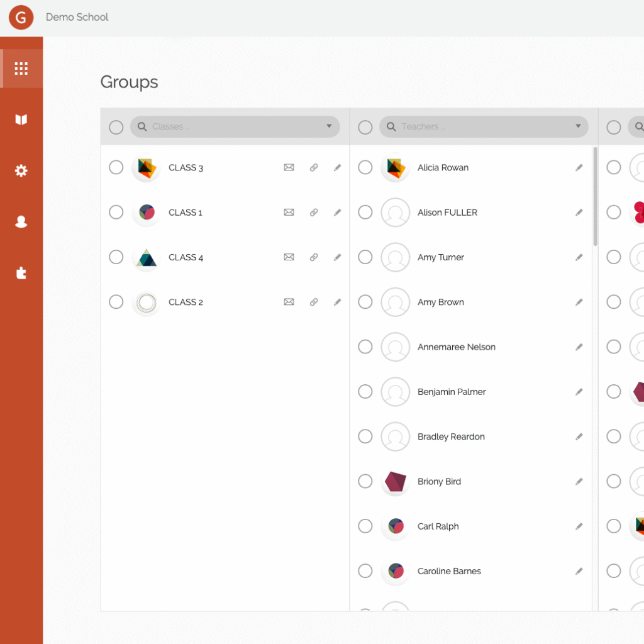Copy the link for CLASS 1

(313, 212)
